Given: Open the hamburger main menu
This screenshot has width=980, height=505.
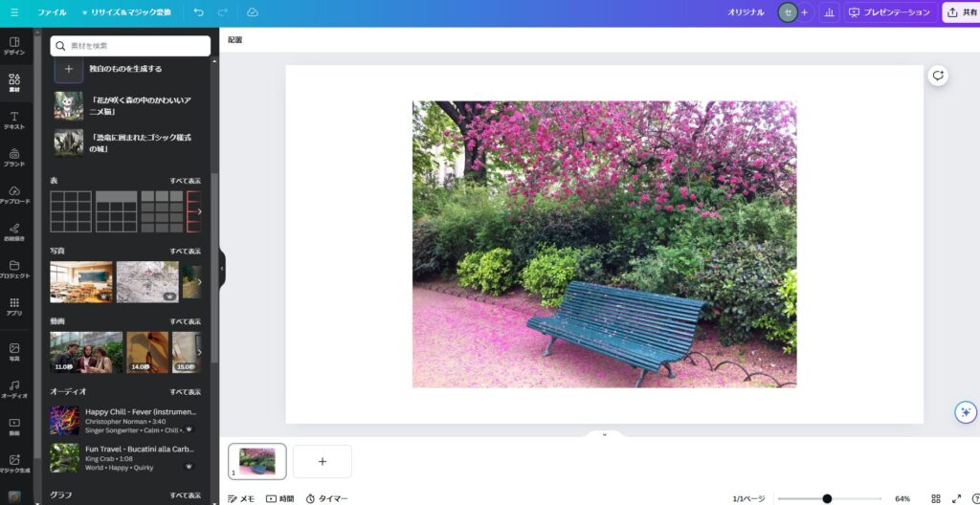Looking at the screenshot, I should pyautogui.click(x=13, y=12).
